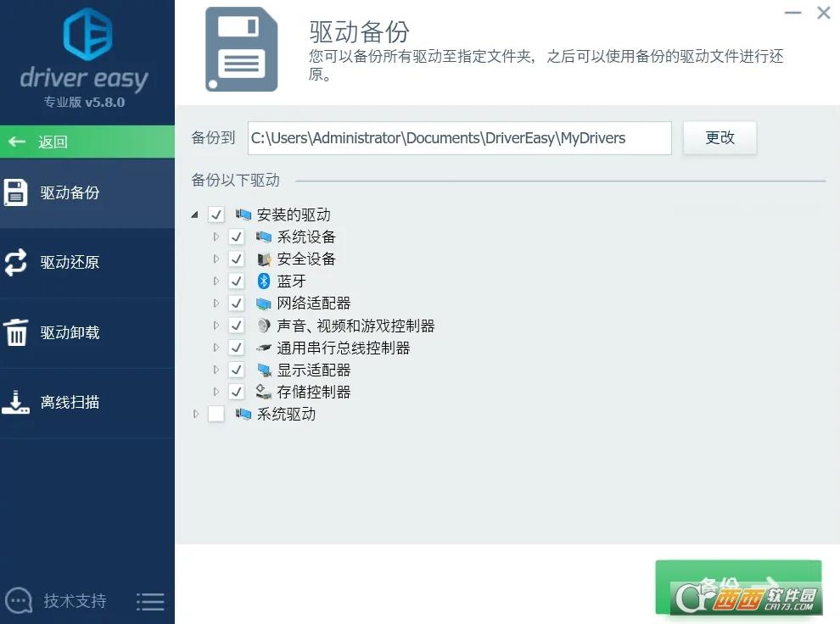This screenshot has height=624, width=840.
Task: Select 驱动备份 in the sidebar
Action: pos(87,192)
